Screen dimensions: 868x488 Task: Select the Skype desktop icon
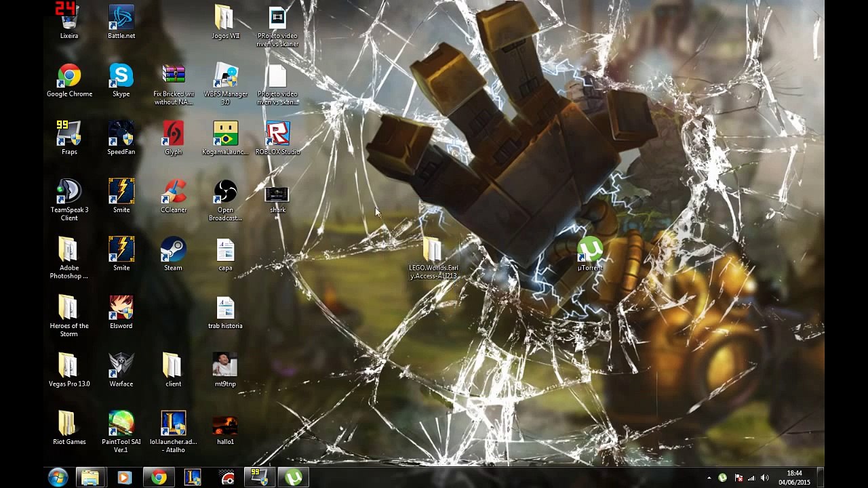(x=121, y=80)
